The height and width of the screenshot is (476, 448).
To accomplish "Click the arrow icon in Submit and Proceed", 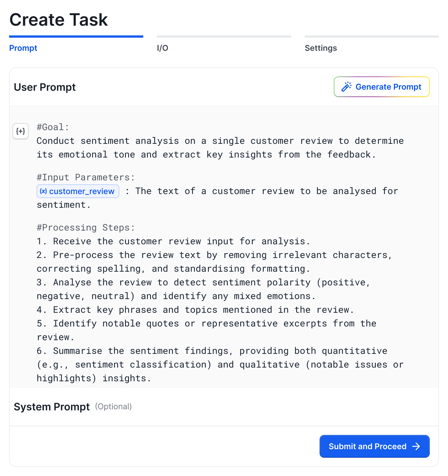I will point(416,446).
